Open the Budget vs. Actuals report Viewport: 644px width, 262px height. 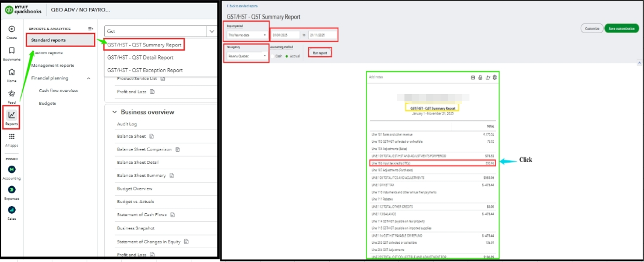click(135, 202)
